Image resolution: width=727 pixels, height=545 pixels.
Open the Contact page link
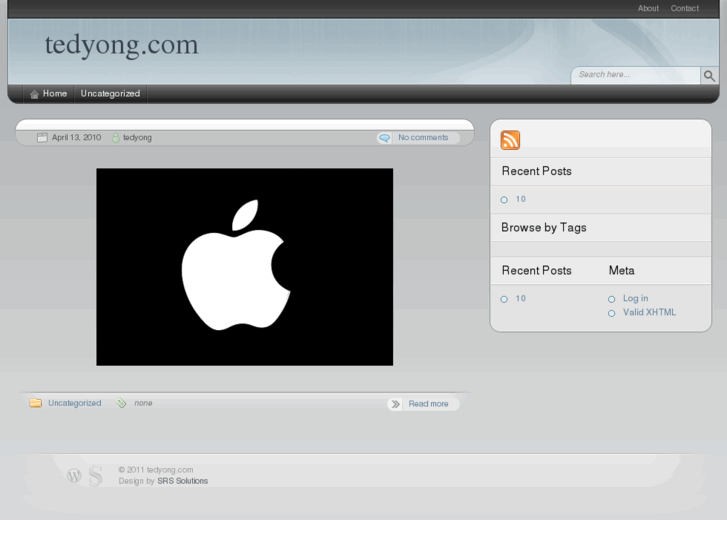coord(684,8)
